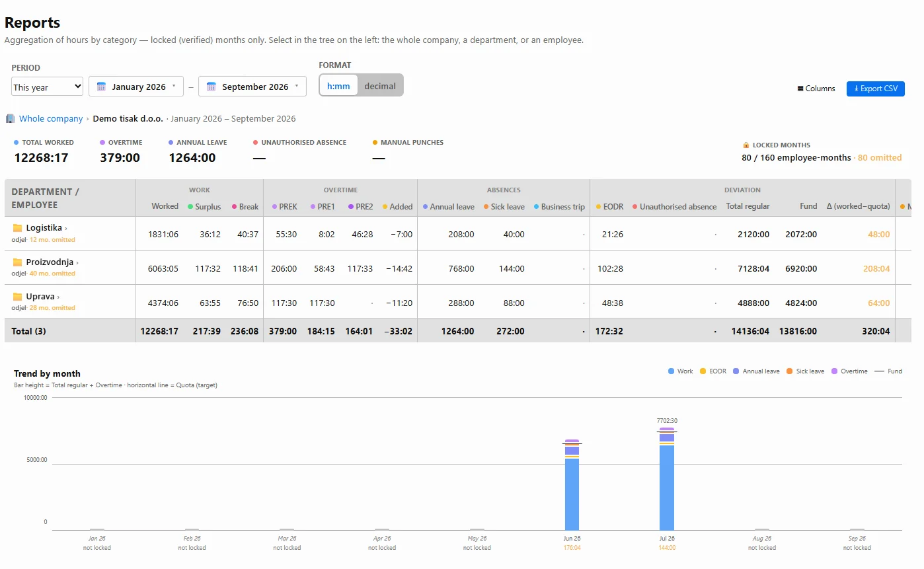Viewport: 924px width, 569px height.
Task: Toggle Fund line in chart legend
Action: pos(888,371)
